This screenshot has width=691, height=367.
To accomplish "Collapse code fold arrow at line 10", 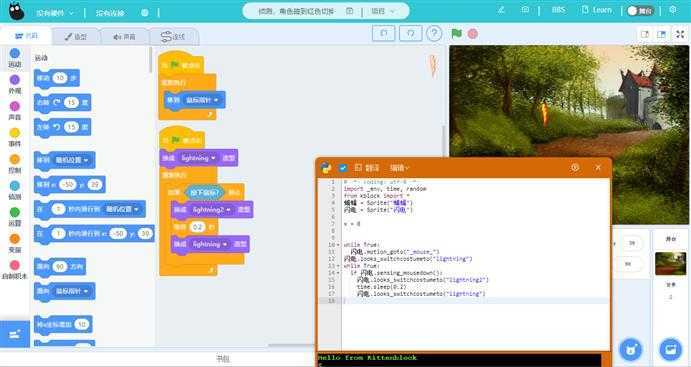I will 338,245.
